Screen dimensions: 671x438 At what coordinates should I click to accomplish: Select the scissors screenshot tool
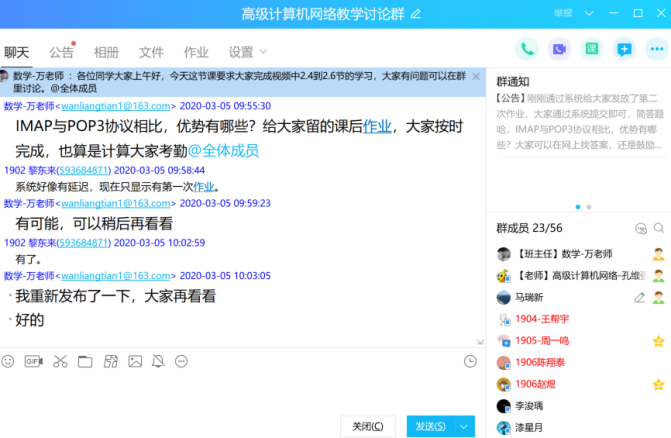coord(60,361)
